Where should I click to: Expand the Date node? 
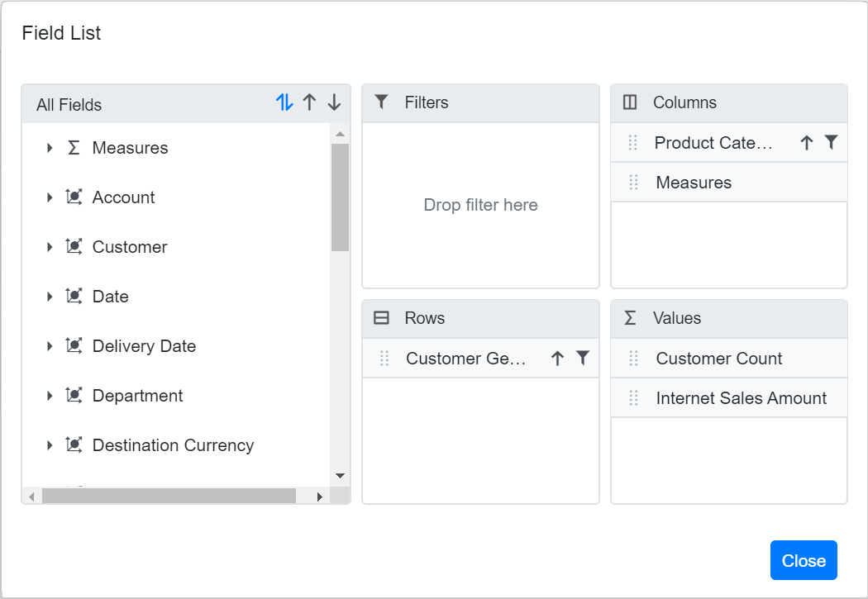pos(49,296)
